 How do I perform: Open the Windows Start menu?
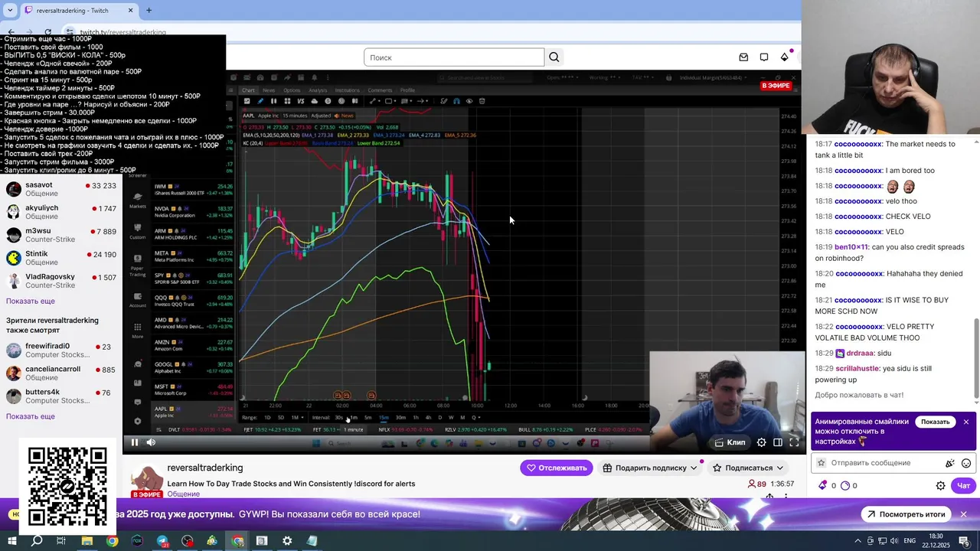pyautogui.click(x=12, y=541)
